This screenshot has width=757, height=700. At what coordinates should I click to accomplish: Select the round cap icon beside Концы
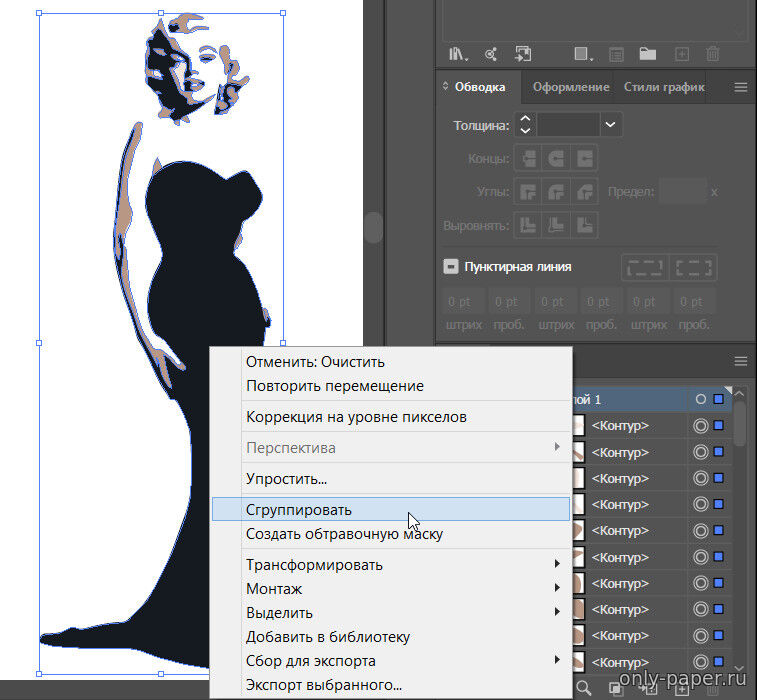click(x=555, y=158)
